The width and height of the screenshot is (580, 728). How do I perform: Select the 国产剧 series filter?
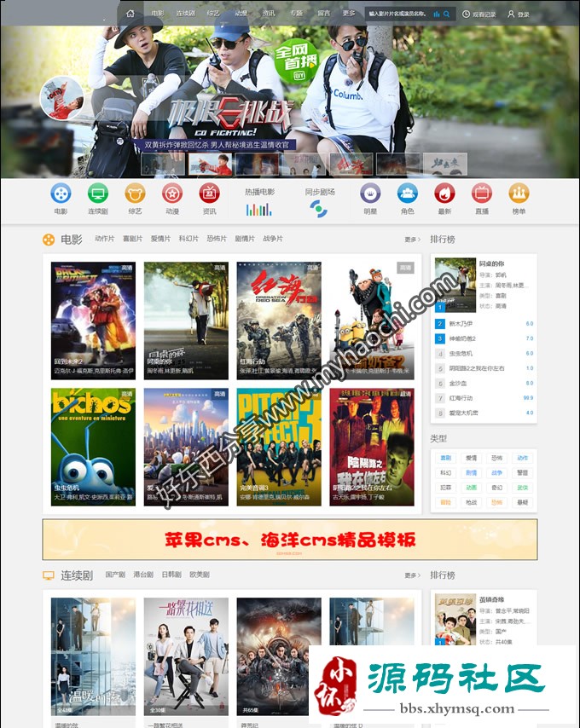(x=115, y=575)
